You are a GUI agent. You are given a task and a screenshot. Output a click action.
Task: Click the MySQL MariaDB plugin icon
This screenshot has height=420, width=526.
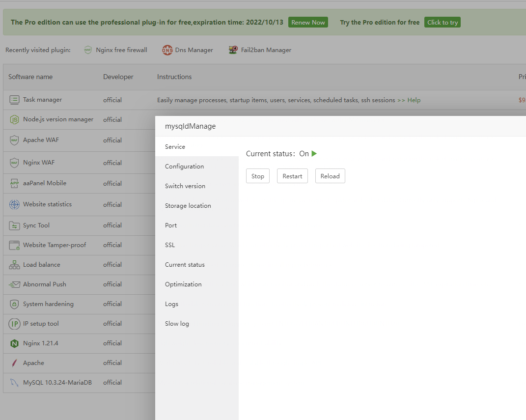[14, 383]
